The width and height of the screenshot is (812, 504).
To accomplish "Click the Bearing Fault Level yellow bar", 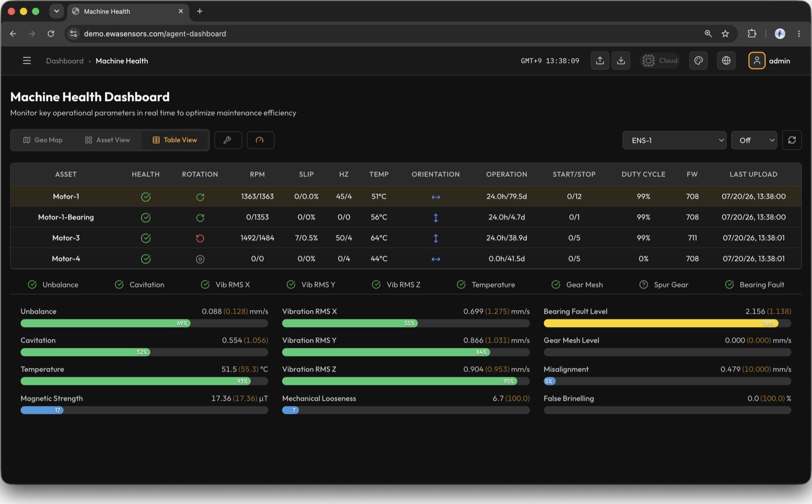I will coord(661,323).
